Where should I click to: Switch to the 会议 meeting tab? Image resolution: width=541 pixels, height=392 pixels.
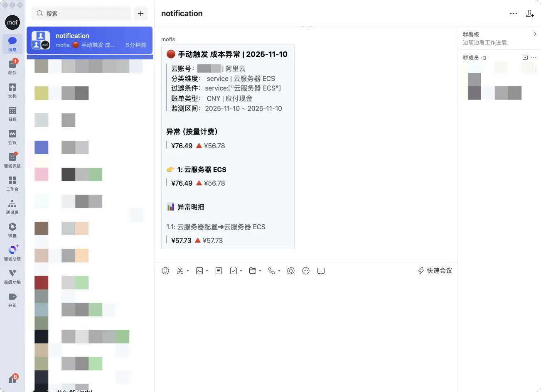point(12,137)
